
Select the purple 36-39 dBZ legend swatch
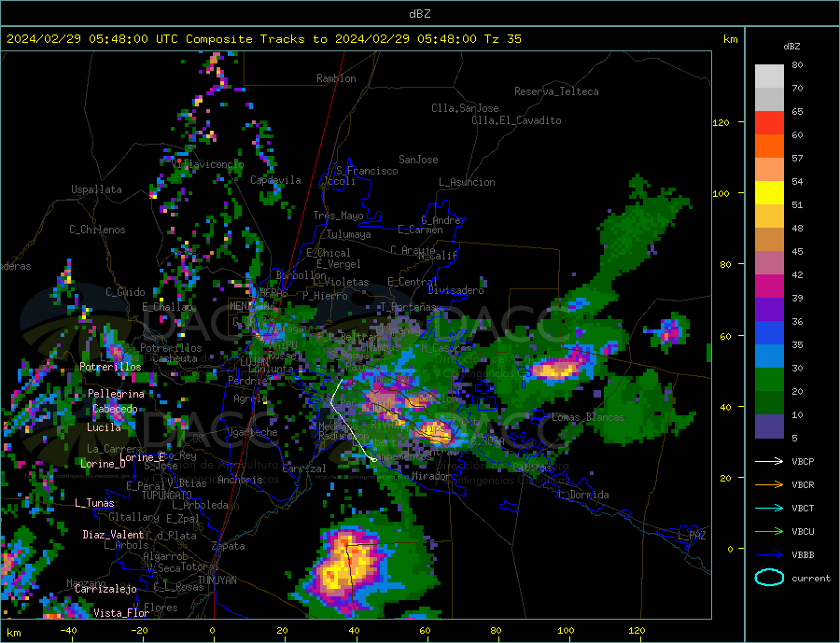click(769, 310)
